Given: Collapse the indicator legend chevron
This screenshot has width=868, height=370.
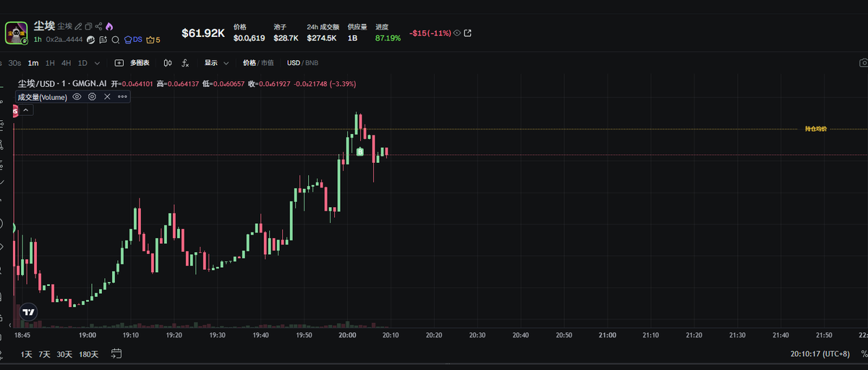Looking at the screenshot, I should tap(25, 110).
